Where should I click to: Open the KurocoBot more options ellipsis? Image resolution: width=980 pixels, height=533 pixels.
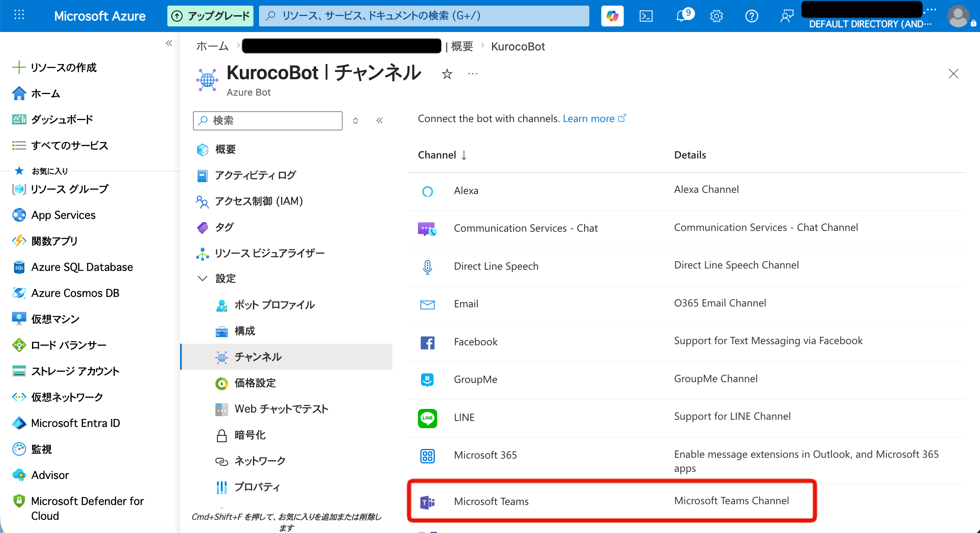click(x=473, y=74)
